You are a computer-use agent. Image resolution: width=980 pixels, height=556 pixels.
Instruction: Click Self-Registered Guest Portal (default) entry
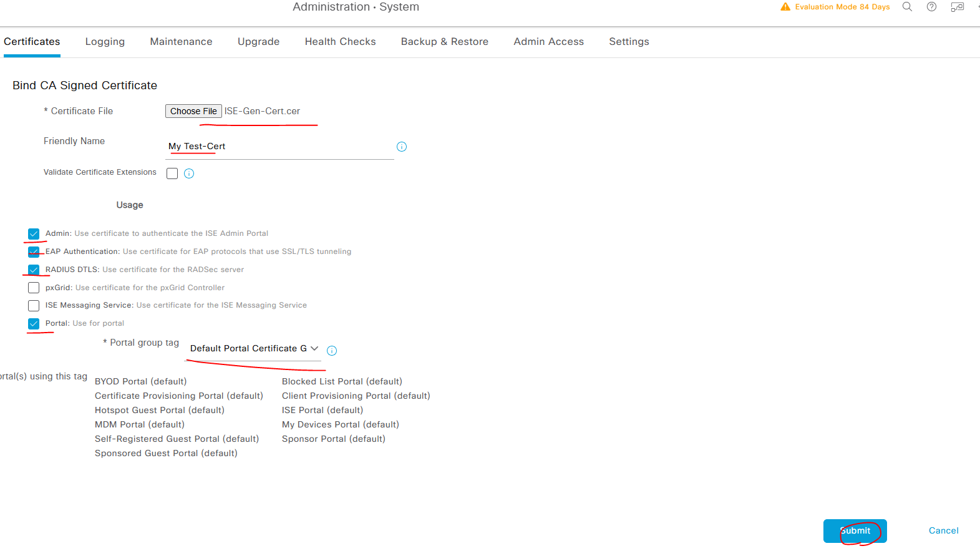pyautogui.click(x=177, y=439)
